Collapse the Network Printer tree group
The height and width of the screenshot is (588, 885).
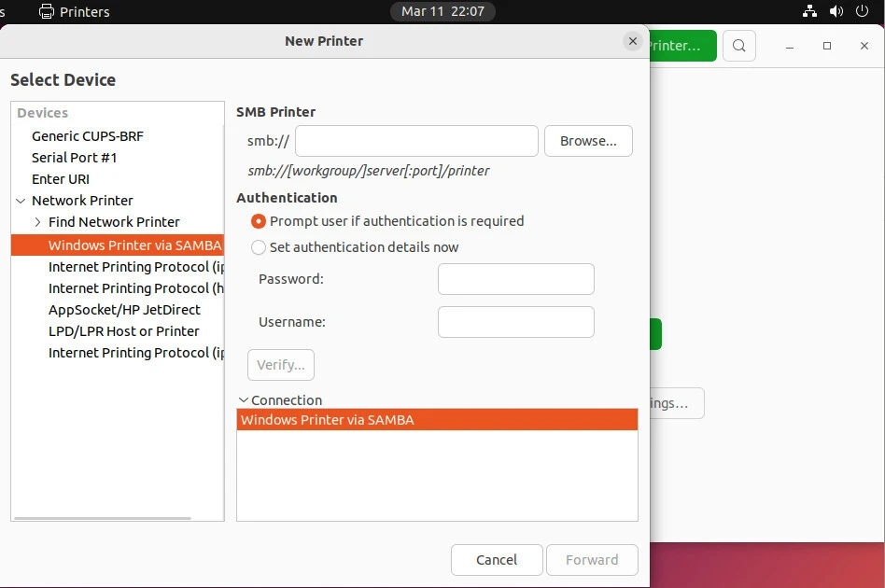click(x=21, y=201)
